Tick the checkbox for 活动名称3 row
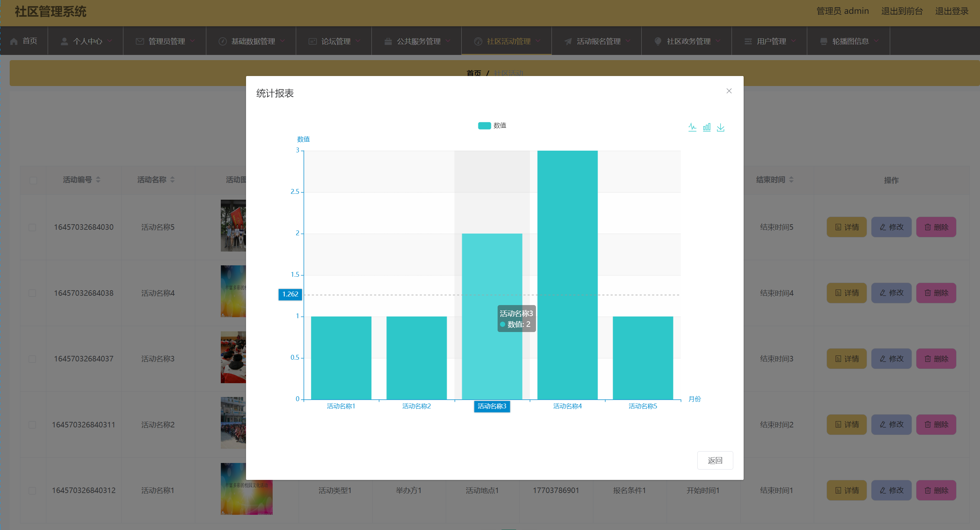The height and width of the screenshot is (530, 980). (33, 359)
